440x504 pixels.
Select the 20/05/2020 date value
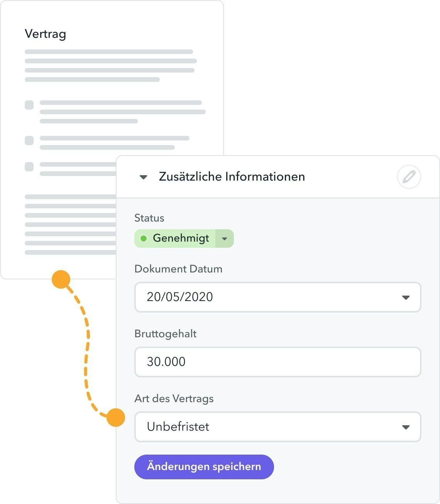coord(180,297)
